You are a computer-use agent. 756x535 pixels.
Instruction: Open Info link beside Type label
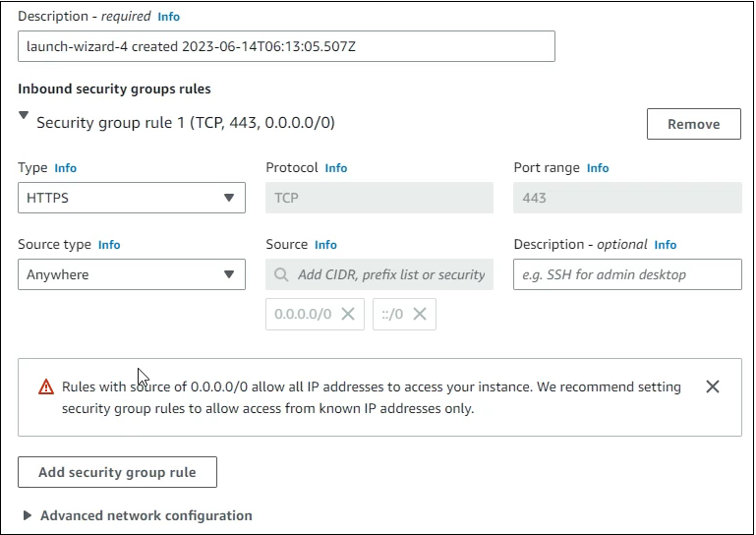point(65,168)
